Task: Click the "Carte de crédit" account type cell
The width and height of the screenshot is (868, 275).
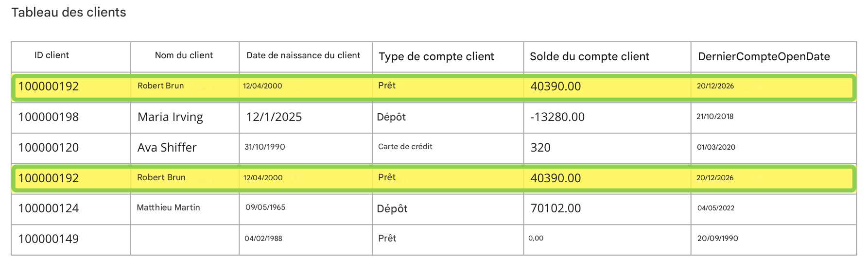Action: (x=405, y=147)
